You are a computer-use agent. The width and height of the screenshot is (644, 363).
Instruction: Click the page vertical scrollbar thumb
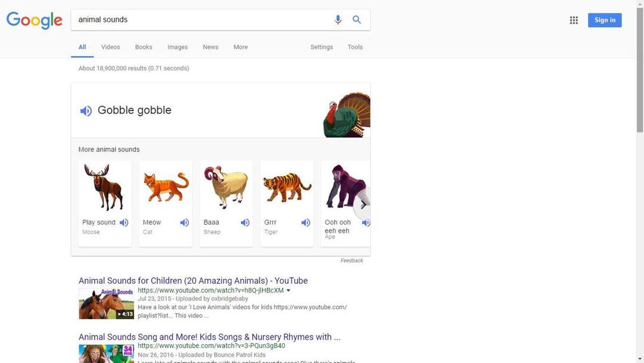pyautogui.click(x=640, y=70)
